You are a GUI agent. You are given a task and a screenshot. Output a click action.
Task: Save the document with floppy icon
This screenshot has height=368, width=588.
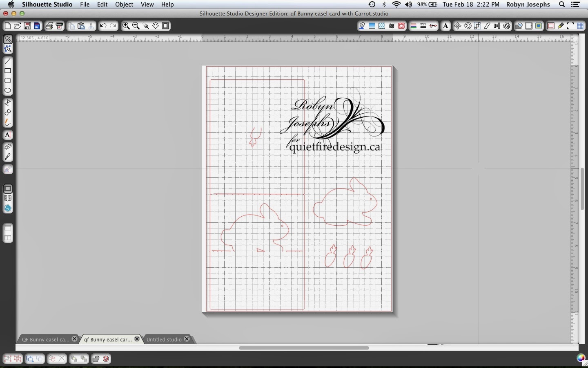tap(27, 26)
